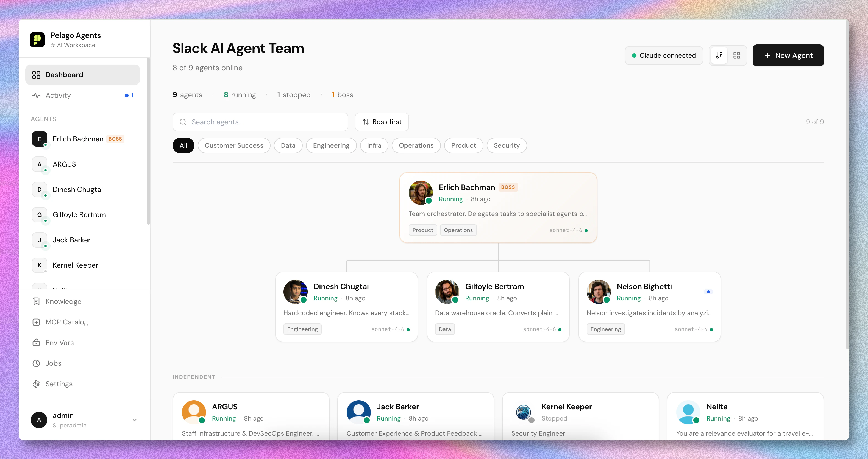The height and width of the screenshot is (459, 868).
Task: Click the Data tag on Gilfoyle's card
Action: point(445,329)
